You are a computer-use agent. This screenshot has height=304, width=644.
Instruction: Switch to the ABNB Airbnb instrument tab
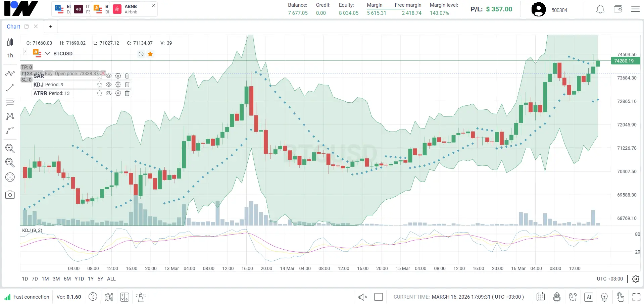(130, 9)
